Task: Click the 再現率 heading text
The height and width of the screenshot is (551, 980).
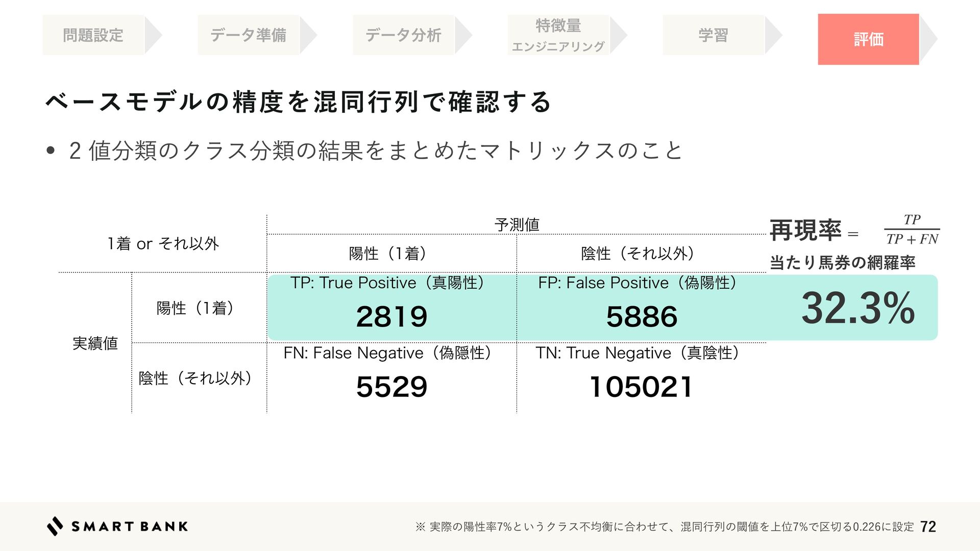Action: coord(805,231)
